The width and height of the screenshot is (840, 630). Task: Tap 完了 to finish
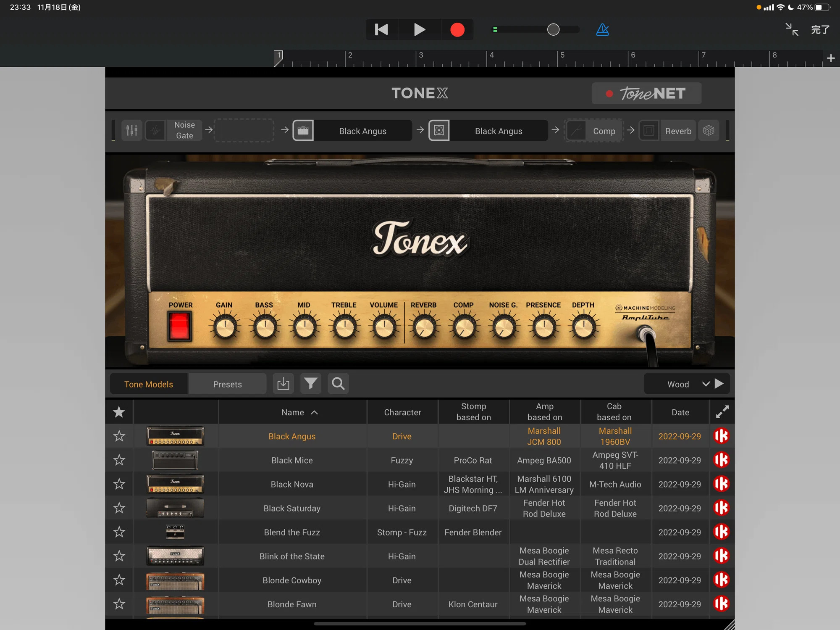[x=820, y=29]
